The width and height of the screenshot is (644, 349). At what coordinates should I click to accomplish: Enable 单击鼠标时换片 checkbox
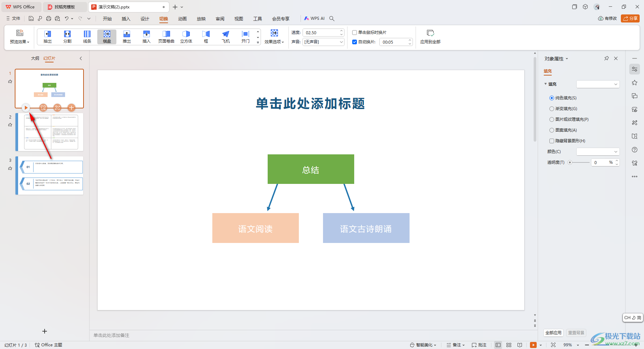point(354,33)
